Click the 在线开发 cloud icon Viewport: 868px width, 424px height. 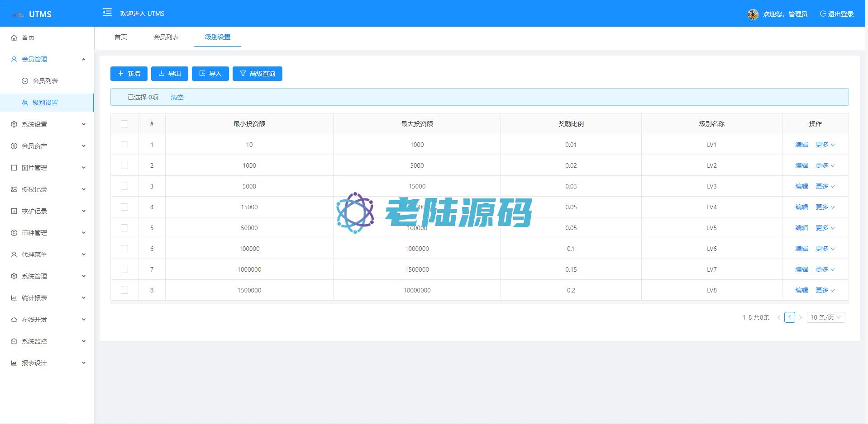pyautogui.click(x=14, y=320)
